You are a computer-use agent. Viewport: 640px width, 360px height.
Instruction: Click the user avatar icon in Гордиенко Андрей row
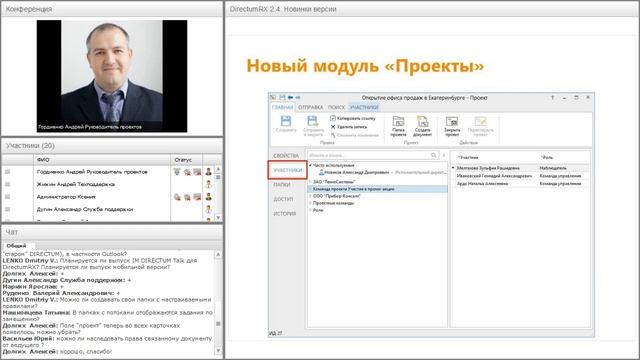point(209,172)
